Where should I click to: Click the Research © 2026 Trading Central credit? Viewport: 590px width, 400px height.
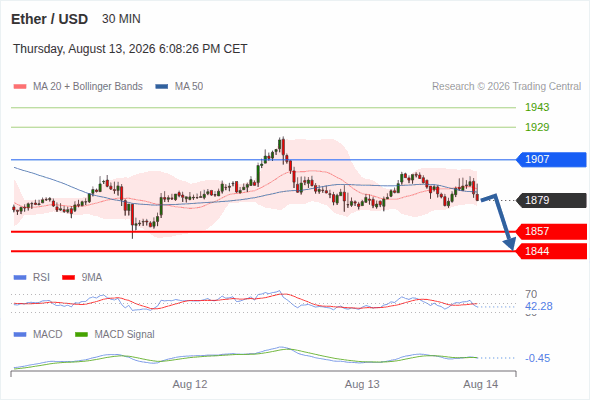[506, 87]
